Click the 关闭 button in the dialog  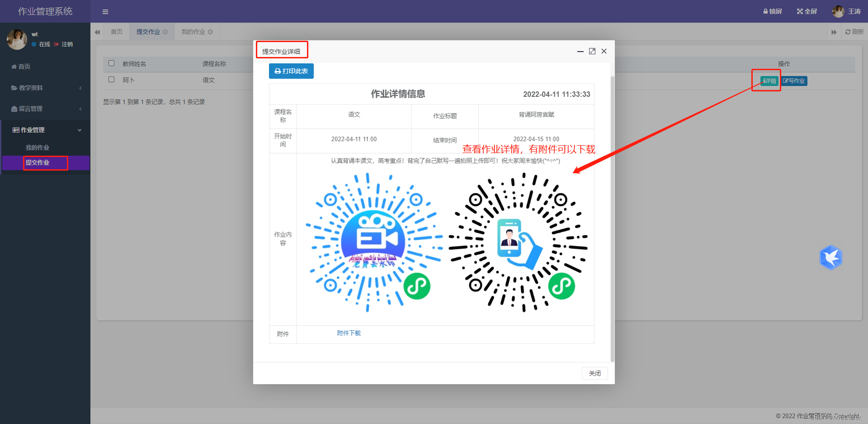click(595, 373)
